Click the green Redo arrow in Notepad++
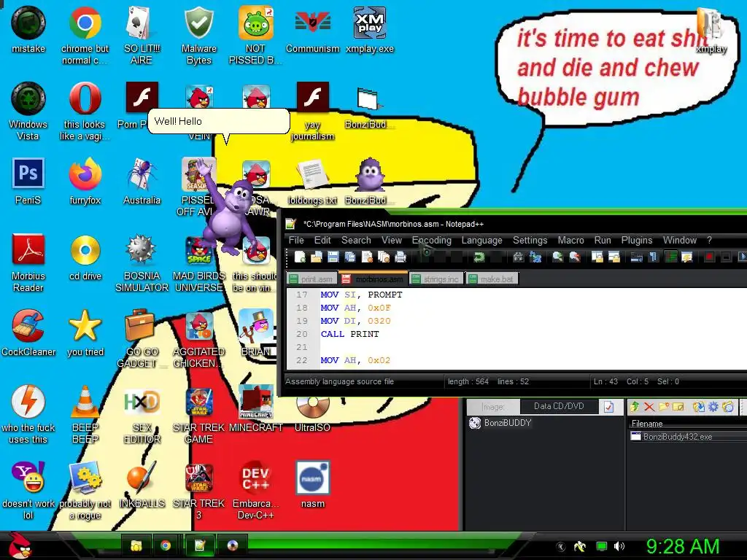 [479, 257]
